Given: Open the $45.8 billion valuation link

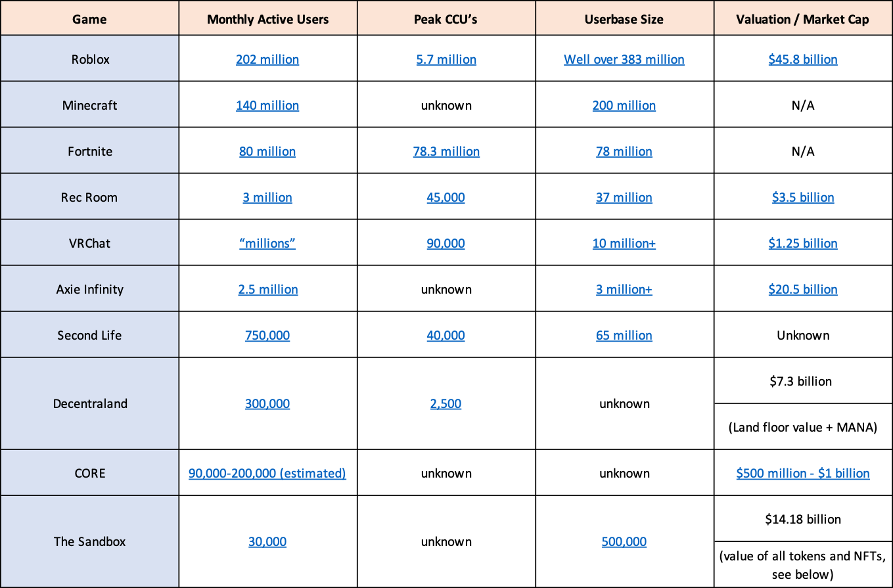Looking at the screenshot, I should pyautogui.click(x=803, y=59).
